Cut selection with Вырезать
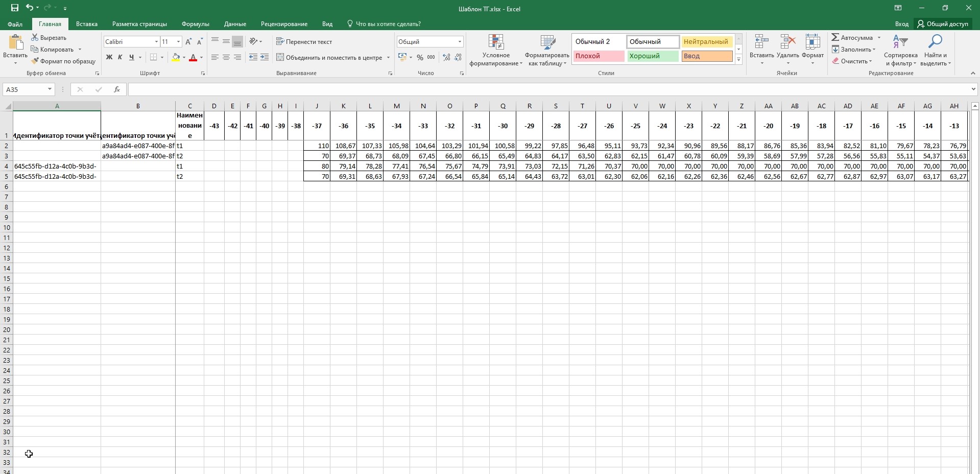The width and height of the screenshot is (980, 474). [49, 38]
